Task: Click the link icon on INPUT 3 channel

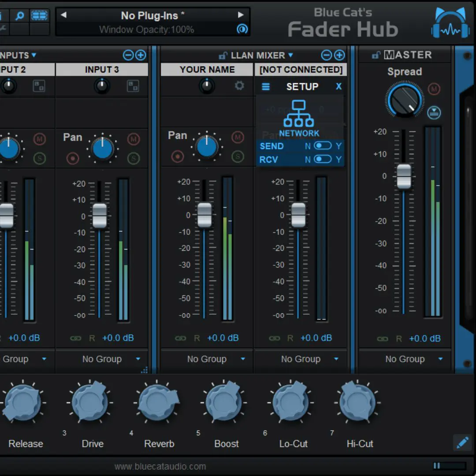Action: tap(76, 338)
